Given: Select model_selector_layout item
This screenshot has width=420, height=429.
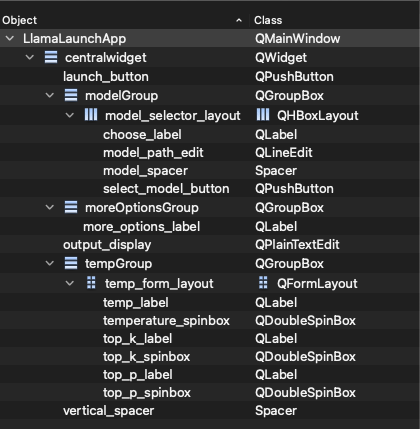Looking at the screenshot, I should click(173, 116).
